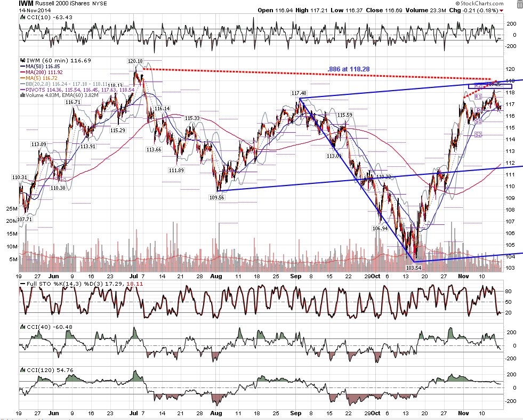Select the IWM ticker symbol in header
Screen dimensions: 523x420
pos(26,3)
